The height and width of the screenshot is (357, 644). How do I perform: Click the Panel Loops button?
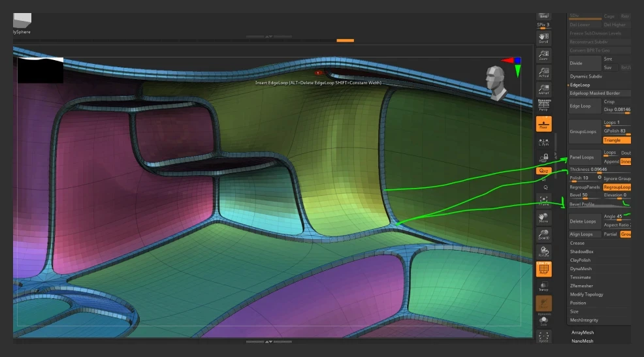[x=584, y=157]
